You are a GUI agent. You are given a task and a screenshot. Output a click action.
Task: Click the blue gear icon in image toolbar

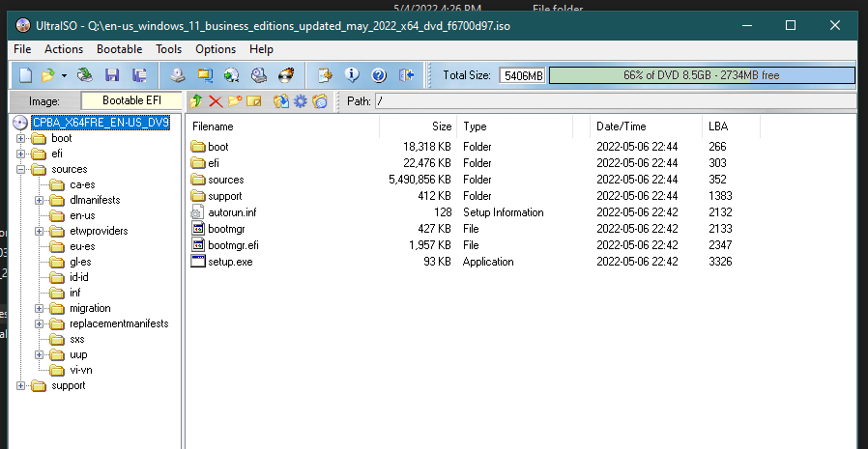[x=301, y=101]
